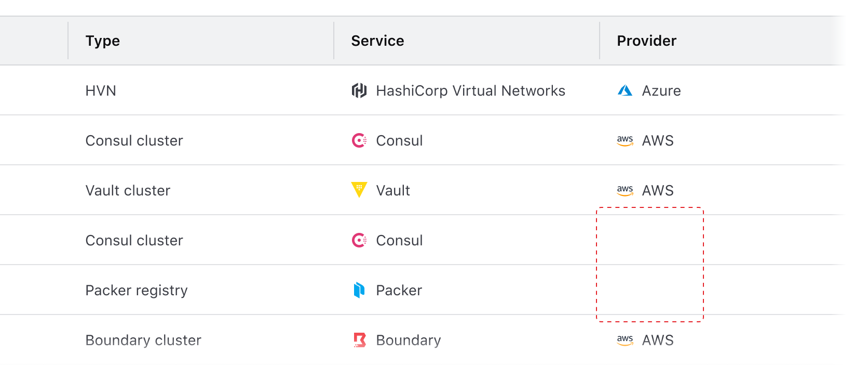
Task: Click the Consul icon in the row below HVN
Action: (359, 140)
